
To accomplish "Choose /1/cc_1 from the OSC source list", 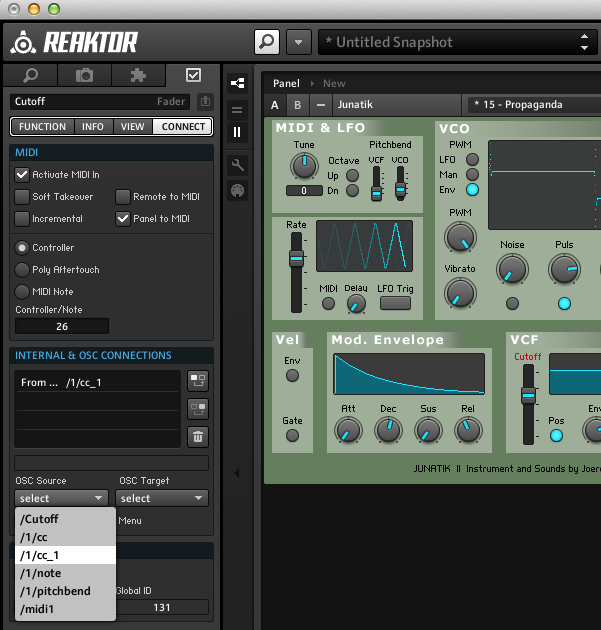I will coord(65,555).
